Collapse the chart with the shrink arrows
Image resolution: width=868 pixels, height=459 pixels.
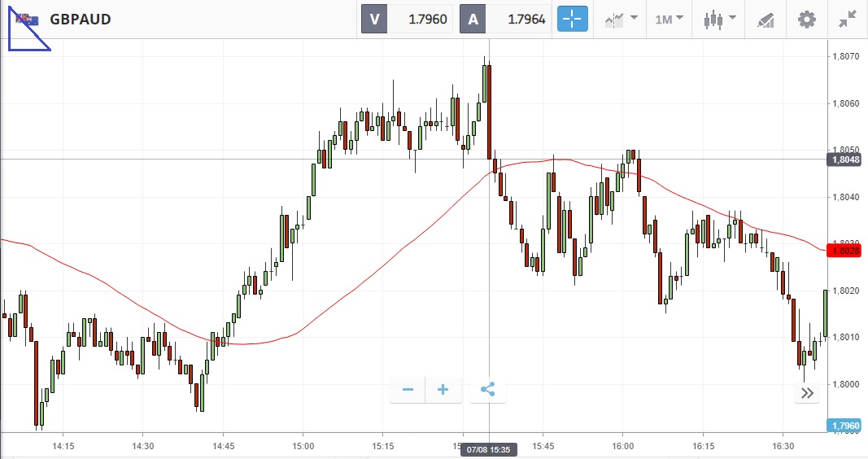pyautogui.click(x=848, y=19)
